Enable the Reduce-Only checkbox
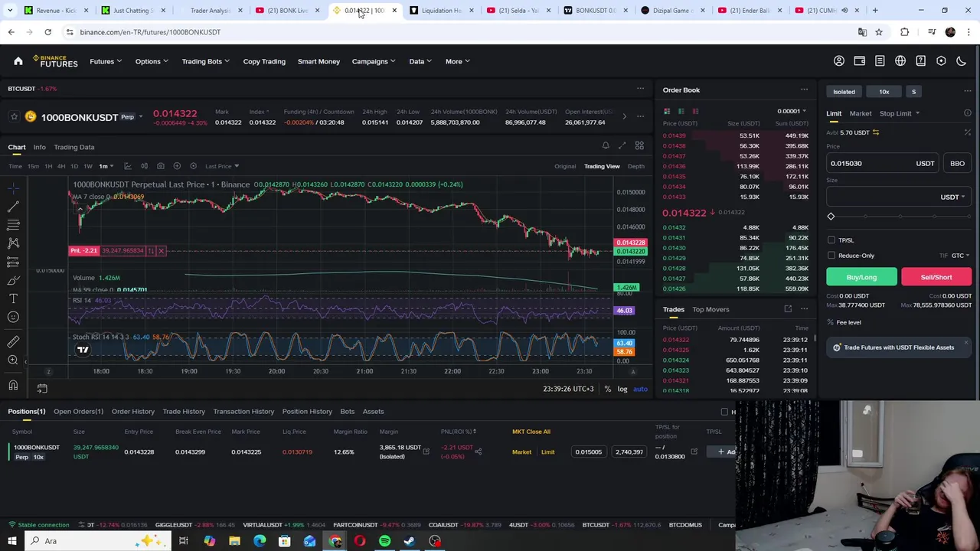 coord(831,256)
